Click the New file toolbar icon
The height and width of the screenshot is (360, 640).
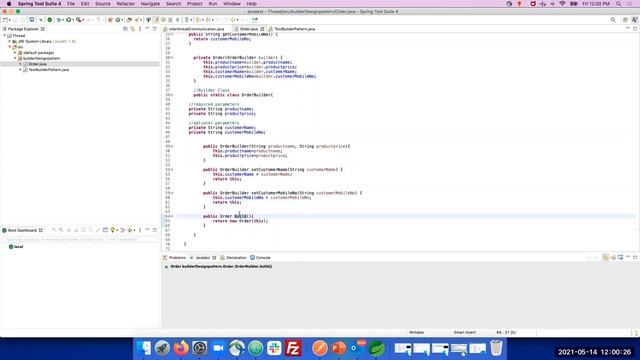point(5,20)
